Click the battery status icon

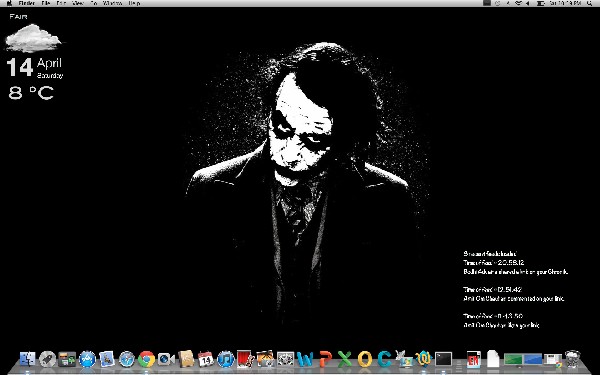(540, 3)
